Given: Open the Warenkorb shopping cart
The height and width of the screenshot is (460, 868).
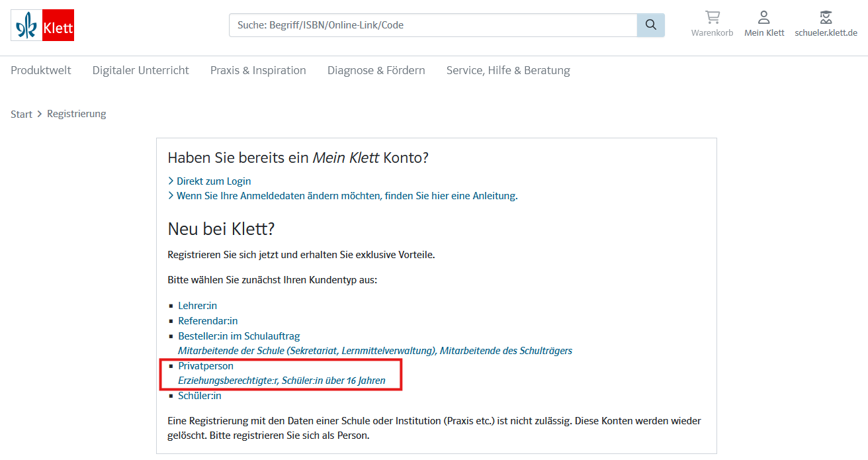Looking at the screenshot, I should (x=712, y=24).
